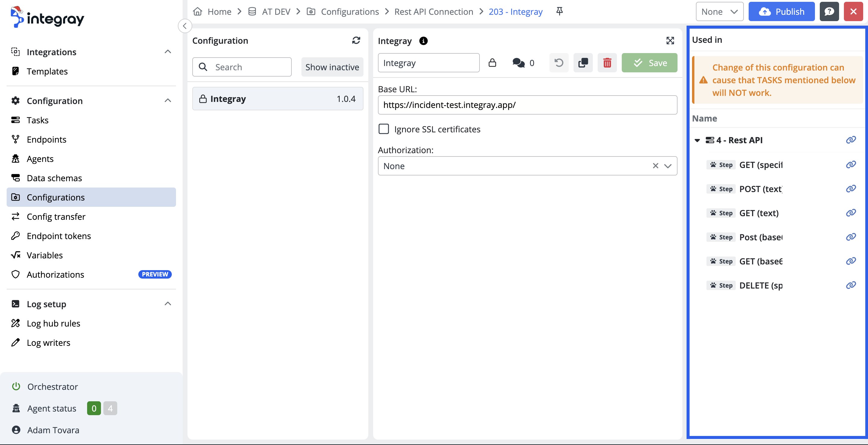Open link icon next to 4 - Rest API
868x445 pixels.
851,140
